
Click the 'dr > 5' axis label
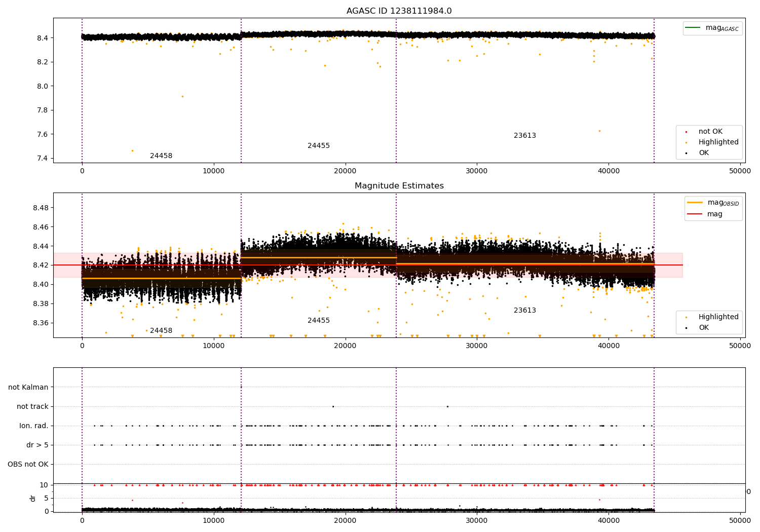pos(37,445)
